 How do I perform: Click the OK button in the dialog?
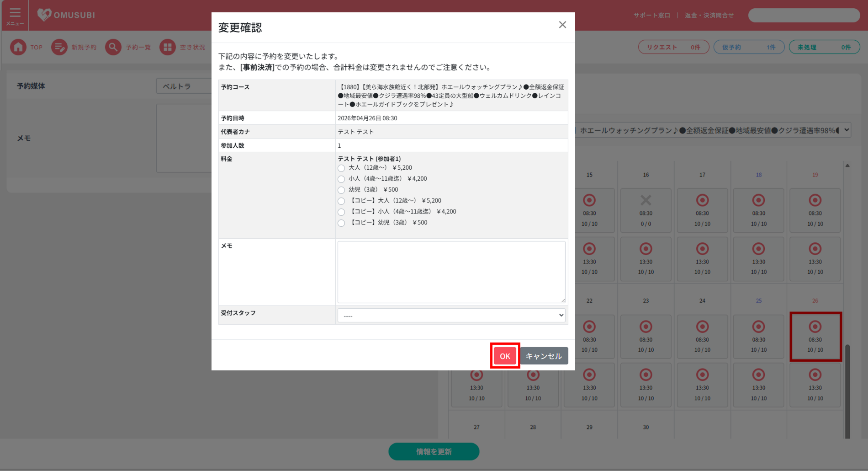[505, 356]
